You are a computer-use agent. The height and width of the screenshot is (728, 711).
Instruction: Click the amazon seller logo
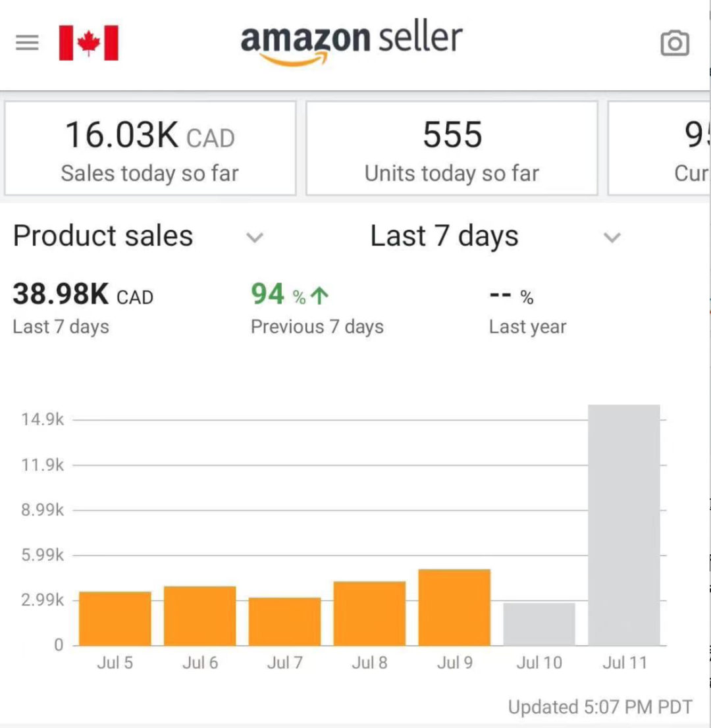click(x=352, y=43)
